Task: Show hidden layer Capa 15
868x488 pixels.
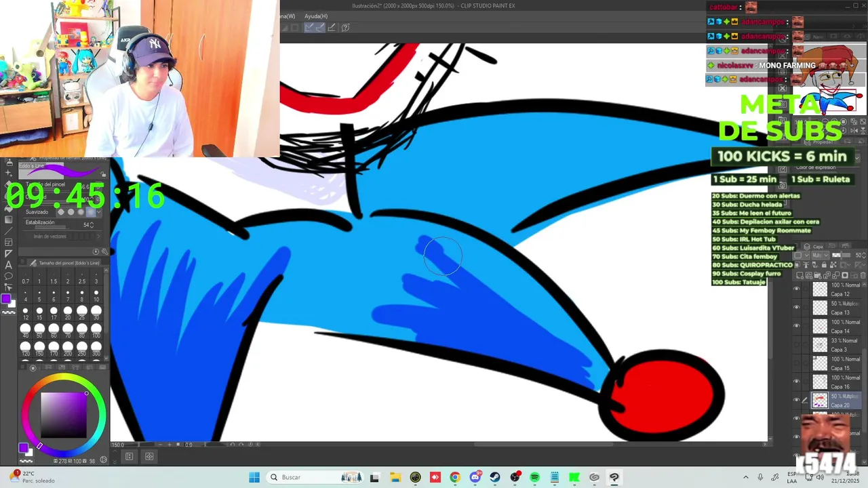Action: pyautogui.click(x=797, y=363)
